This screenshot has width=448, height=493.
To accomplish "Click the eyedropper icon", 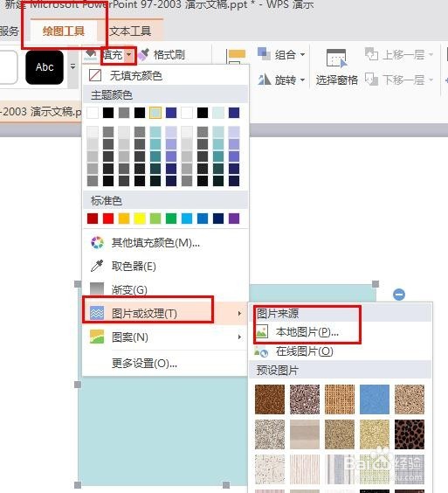I will (97, 266).
